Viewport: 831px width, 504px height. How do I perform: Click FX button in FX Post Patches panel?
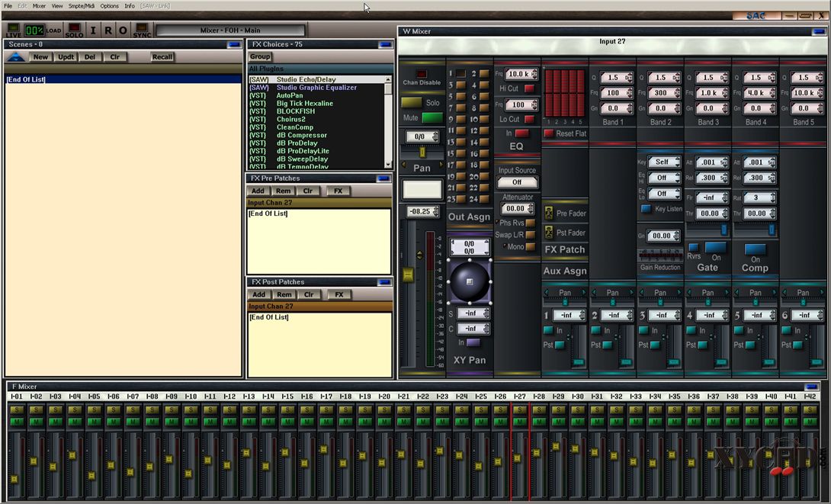click(339, 294)
